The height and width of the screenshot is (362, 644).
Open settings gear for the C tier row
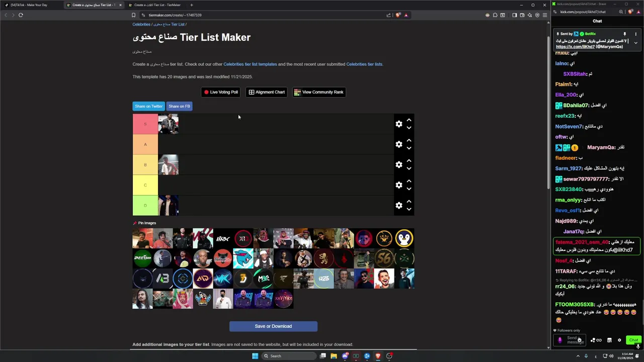coord(399,185)
